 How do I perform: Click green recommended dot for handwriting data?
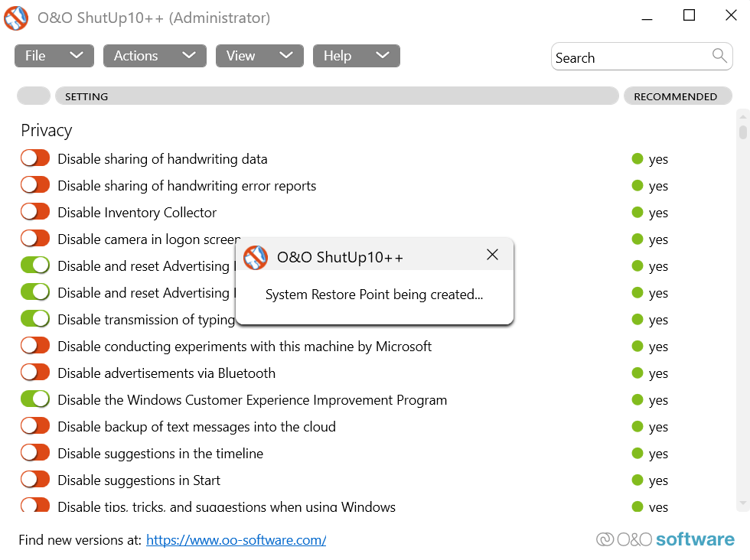coord(637,159)
